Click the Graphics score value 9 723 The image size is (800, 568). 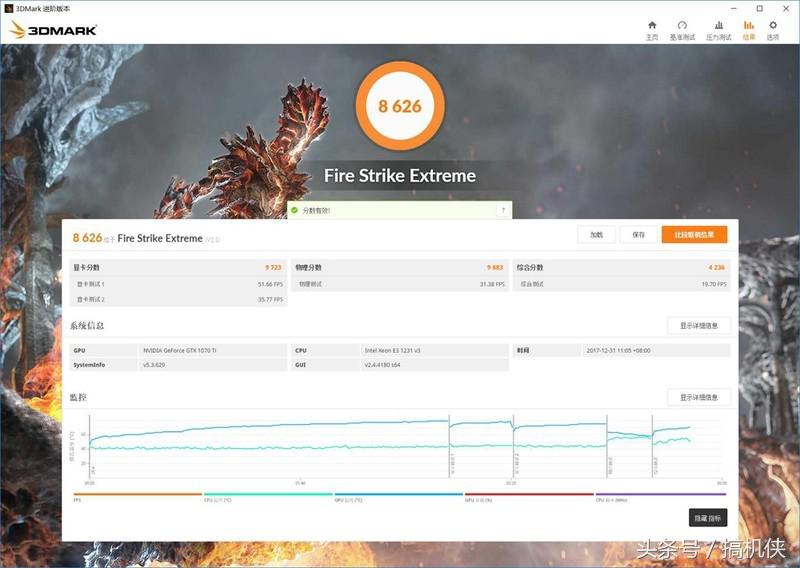coord(273,267)
